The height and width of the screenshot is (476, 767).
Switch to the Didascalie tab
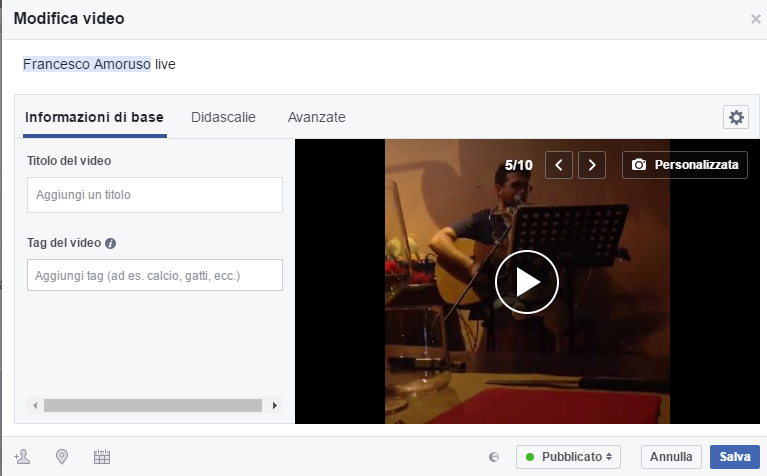pyautogui.click(x=223, y=117)
